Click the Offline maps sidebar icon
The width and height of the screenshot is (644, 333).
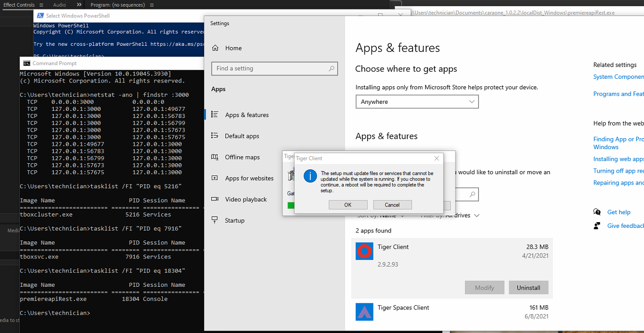point(215,157)
